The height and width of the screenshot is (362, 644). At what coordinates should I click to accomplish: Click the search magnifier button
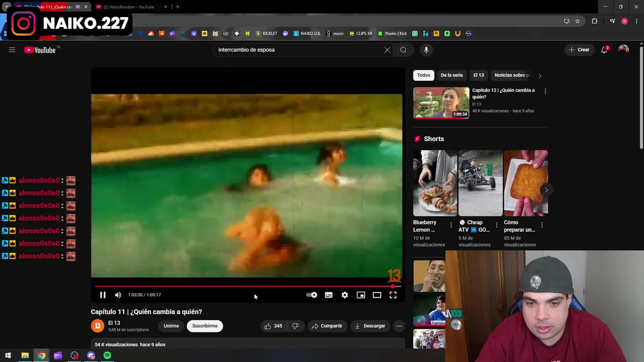pyautogui.click(x=404, y=50)
